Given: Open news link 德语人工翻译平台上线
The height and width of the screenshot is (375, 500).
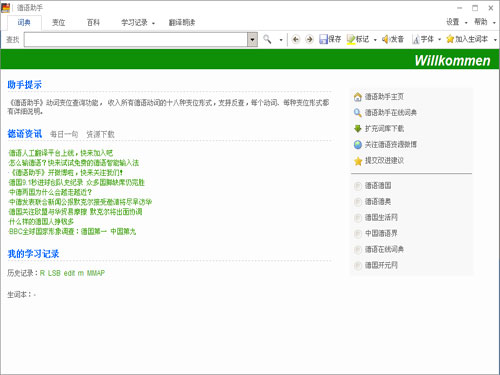Looking at the screenshot, I should tap(61, 153).
